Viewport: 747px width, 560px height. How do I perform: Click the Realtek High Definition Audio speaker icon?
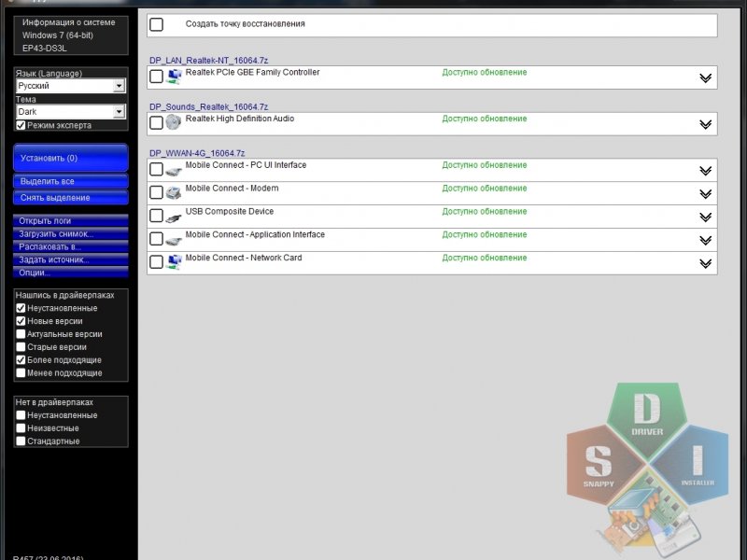pos(174,122)
